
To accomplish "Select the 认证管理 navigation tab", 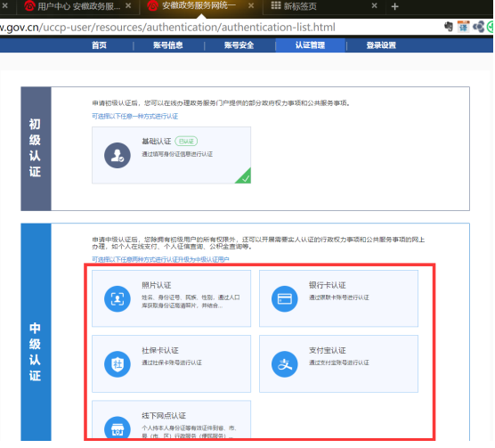I will 311,45.
